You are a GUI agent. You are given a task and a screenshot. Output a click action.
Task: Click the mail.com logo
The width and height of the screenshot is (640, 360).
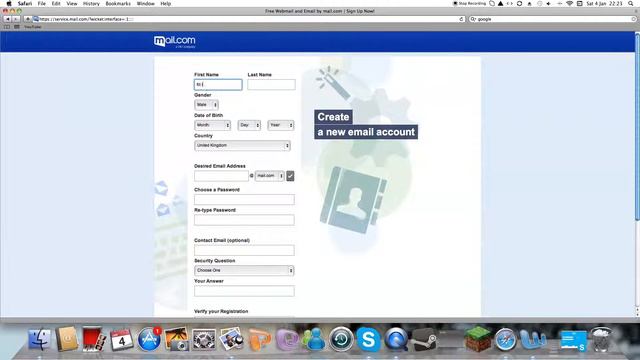tap(175, 41)
